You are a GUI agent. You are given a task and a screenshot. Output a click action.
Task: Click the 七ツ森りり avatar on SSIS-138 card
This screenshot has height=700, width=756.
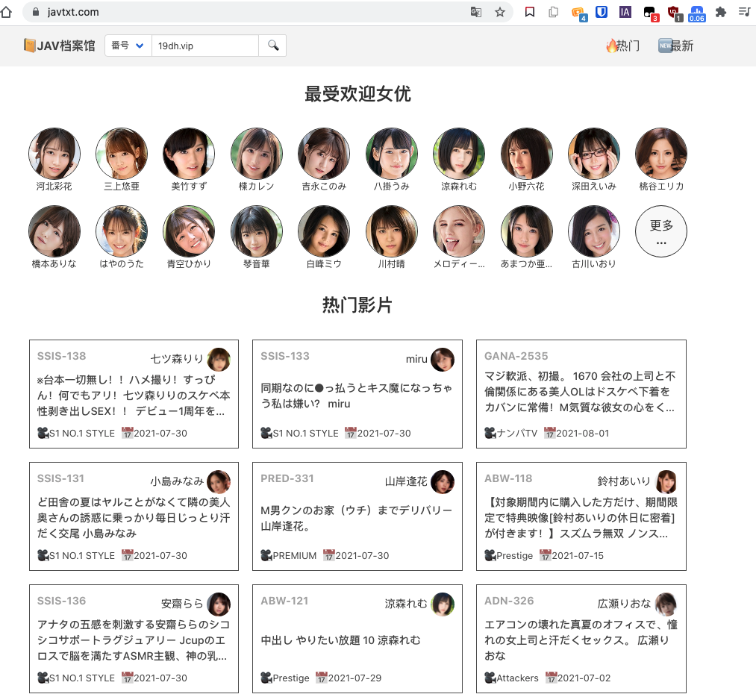[x=219, y=360]
